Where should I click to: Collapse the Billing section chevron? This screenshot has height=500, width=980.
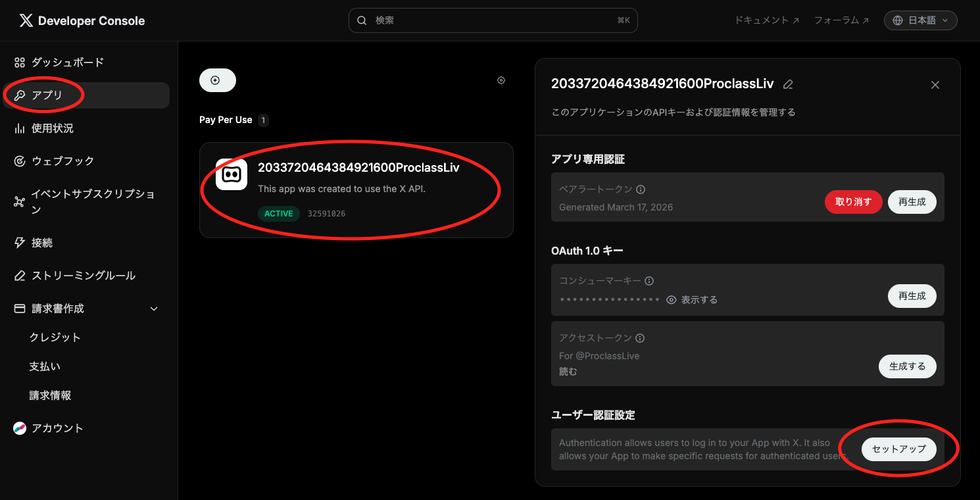[x=154, y=309]
